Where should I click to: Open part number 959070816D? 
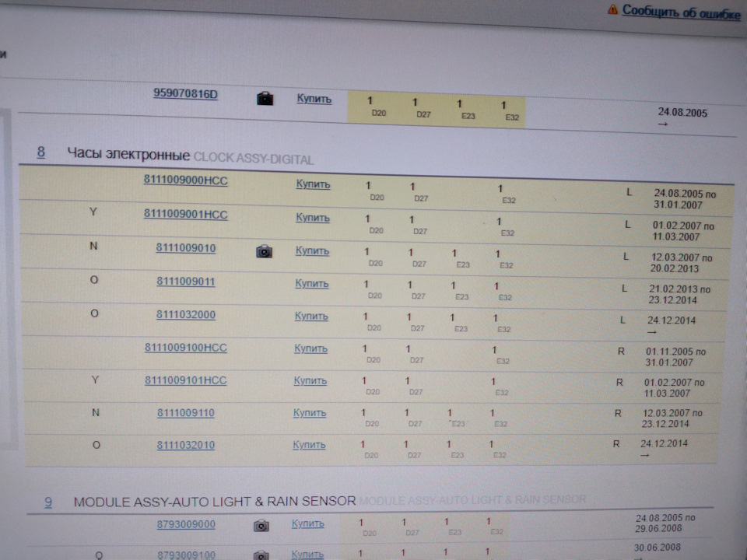185,93
